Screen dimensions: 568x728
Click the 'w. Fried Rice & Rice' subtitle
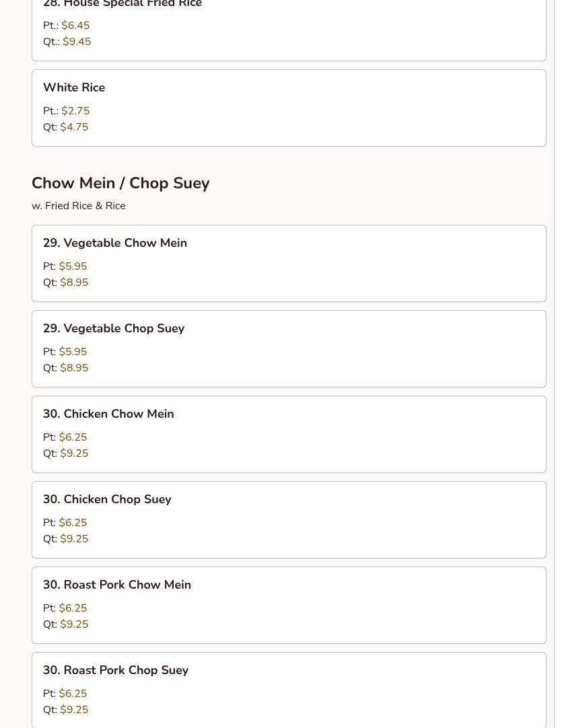[x=78, y=206]
